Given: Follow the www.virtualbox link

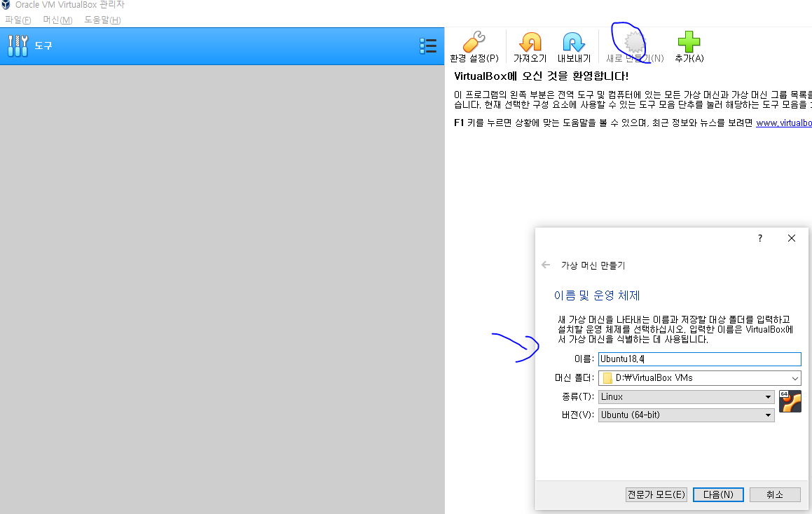Looking at the screenshot, I should click(x=783, y=123).
